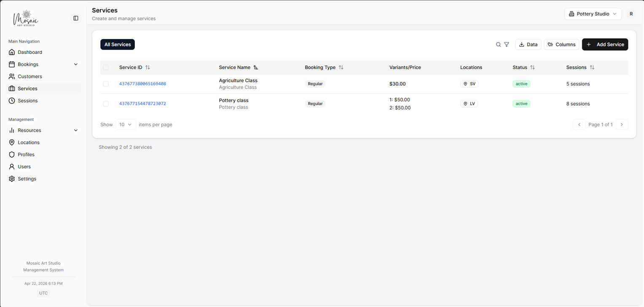This screenshot has height=307, width=644.
Task: Go to Customers in the sidebar
Action: coord(30,77)
